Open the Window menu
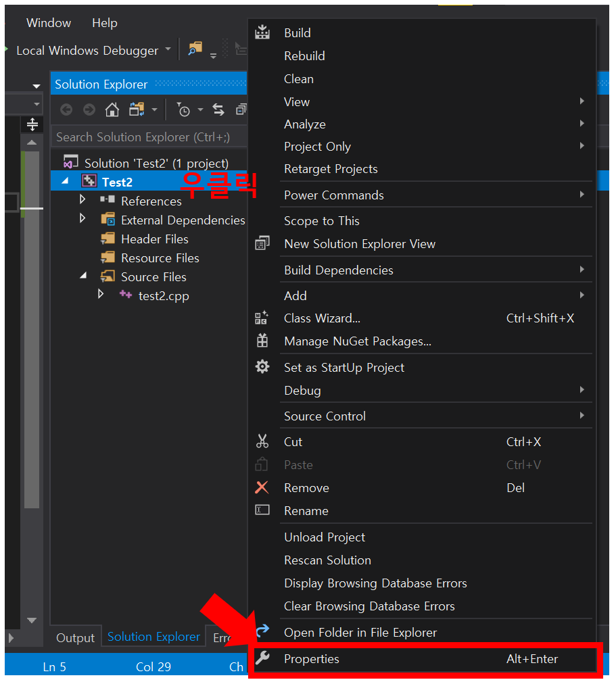The height and width of the screenshot is (682, 616). pos(49,22)
